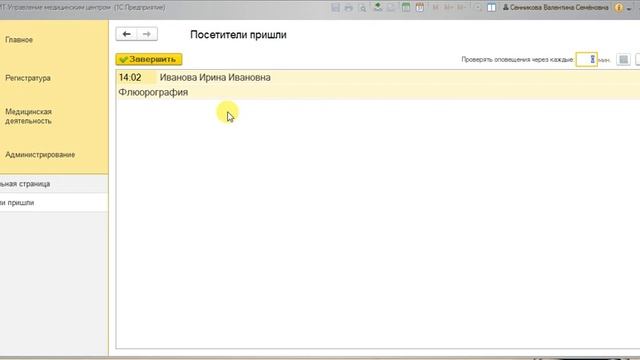Expand the dropdown arrow beside info icon
The height and width of the screenshot is (360, 640).
[629, 9]
